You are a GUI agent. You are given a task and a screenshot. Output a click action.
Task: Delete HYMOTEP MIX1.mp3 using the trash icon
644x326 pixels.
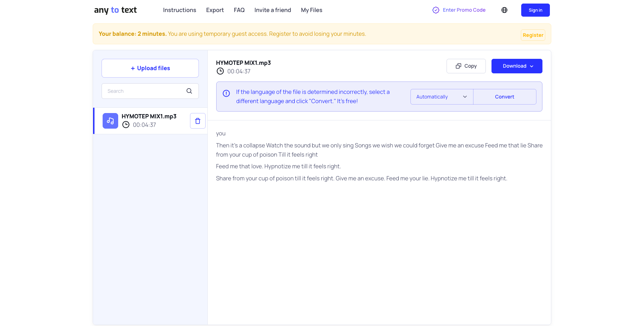(197, 121)
